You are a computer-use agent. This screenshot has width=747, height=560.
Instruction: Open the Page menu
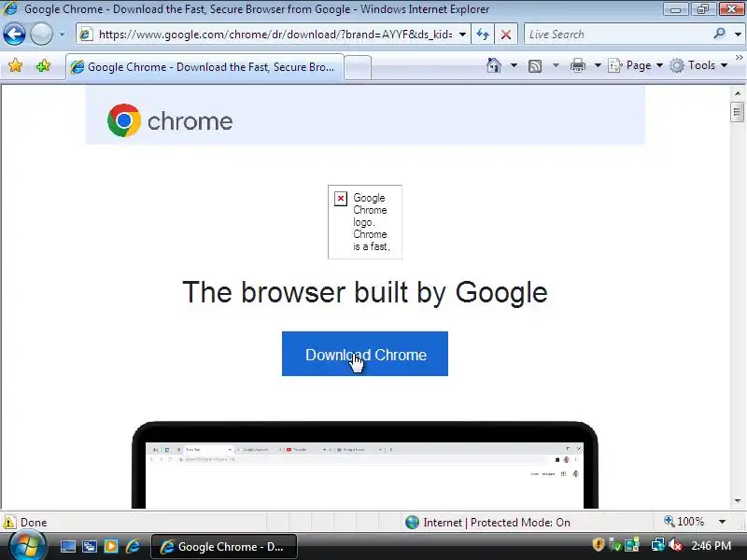click(636, 65)
